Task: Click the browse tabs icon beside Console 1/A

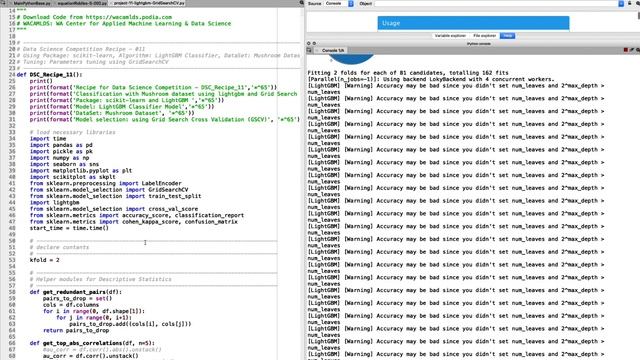Action: click(309, 50)
